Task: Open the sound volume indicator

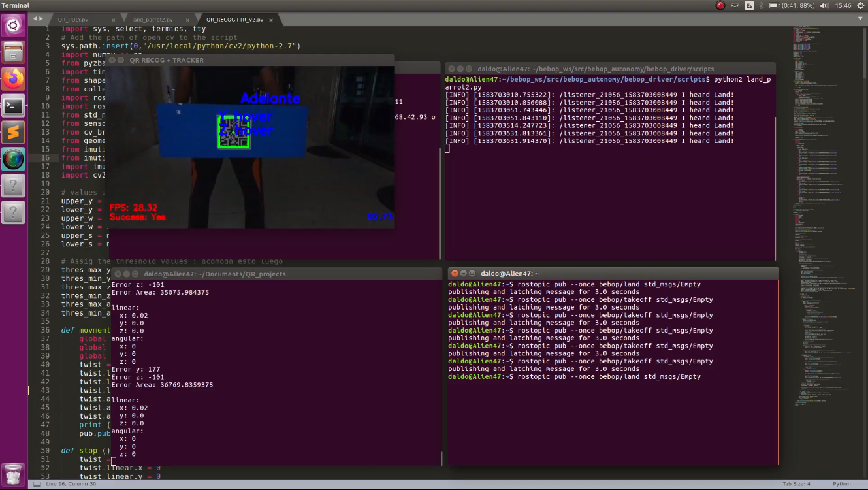Action: point(825,5)
